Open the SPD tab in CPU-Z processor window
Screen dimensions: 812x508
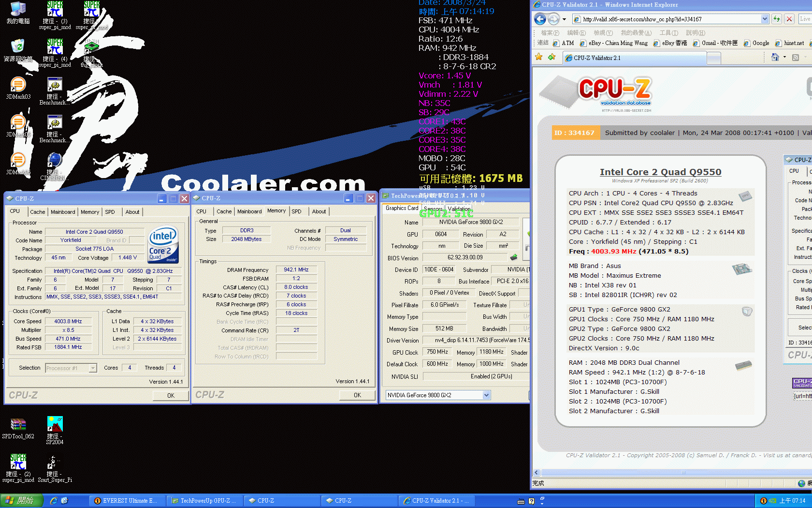110,212
